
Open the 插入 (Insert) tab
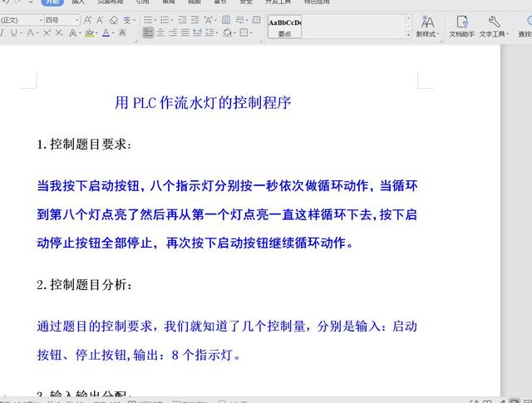pos(78,2)
